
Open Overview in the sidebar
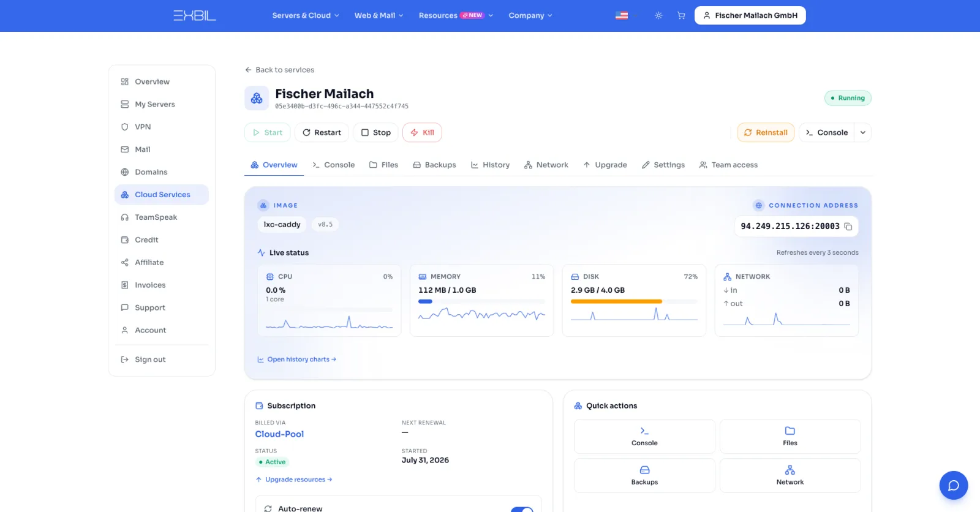tap(162, 81)
